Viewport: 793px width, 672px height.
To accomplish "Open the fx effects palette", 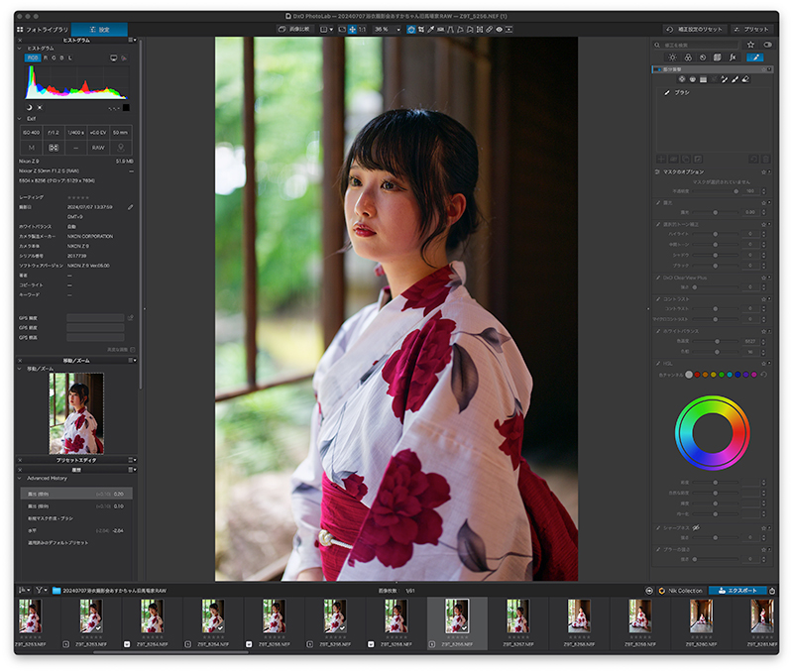I will pos(733,57).
